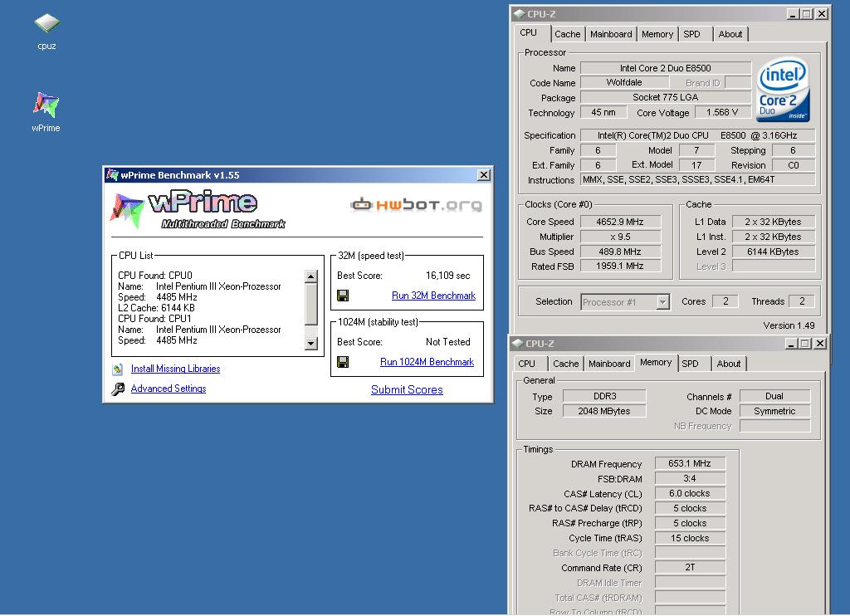Switch to Memory tab in upper CPU-Z
The height and width of the screenshot is (616, 850).
tap(657, 34)
